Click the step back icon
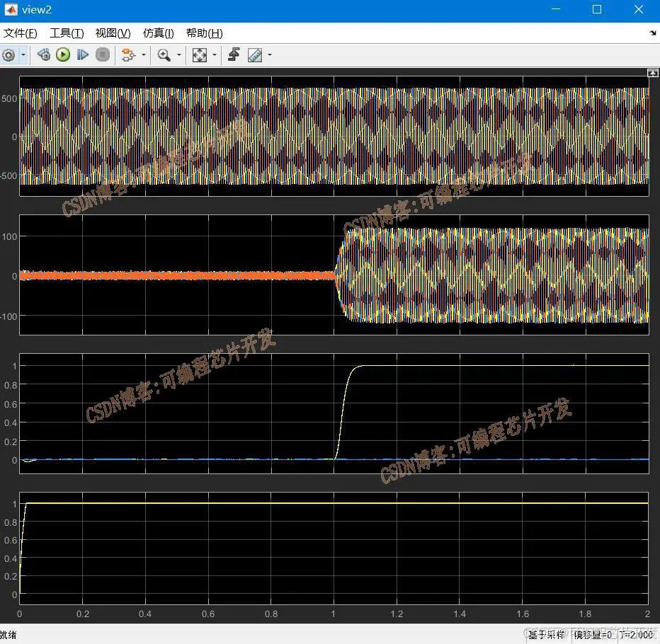660x644 pixels. click(43, 54)
